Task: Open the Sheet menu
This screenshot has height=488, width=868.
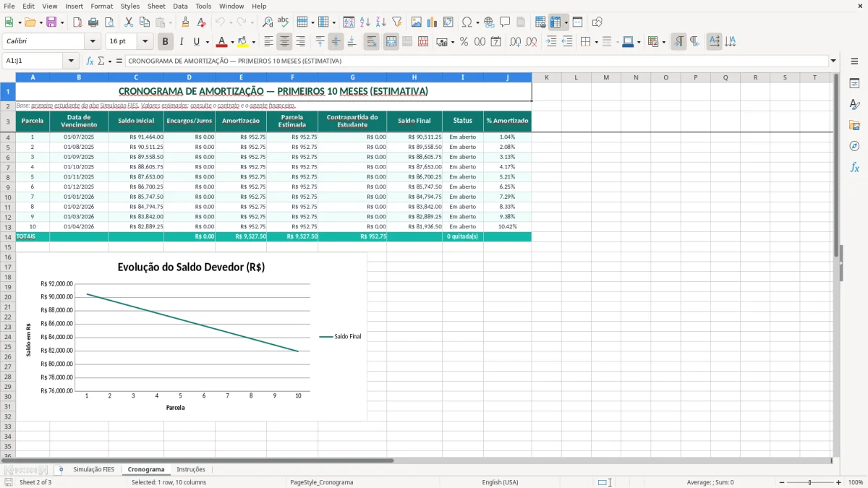Action: click(156, 6)
